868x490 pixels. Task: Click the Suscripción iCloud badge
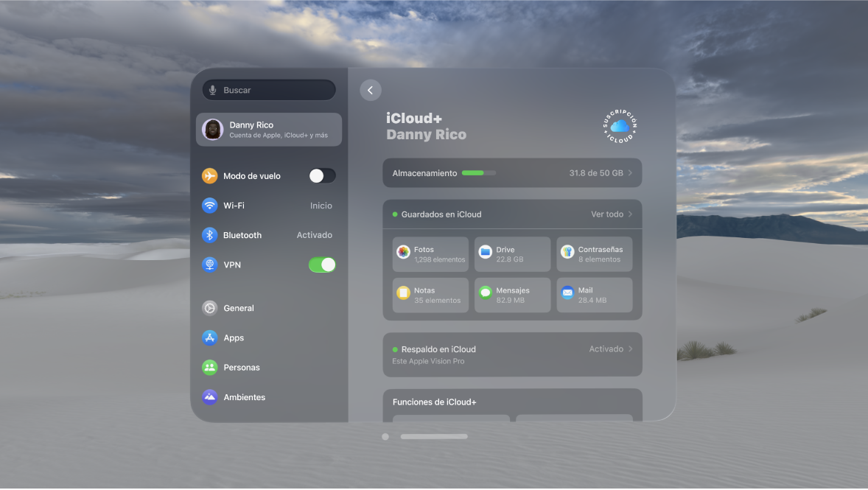[x=620, y=126]
